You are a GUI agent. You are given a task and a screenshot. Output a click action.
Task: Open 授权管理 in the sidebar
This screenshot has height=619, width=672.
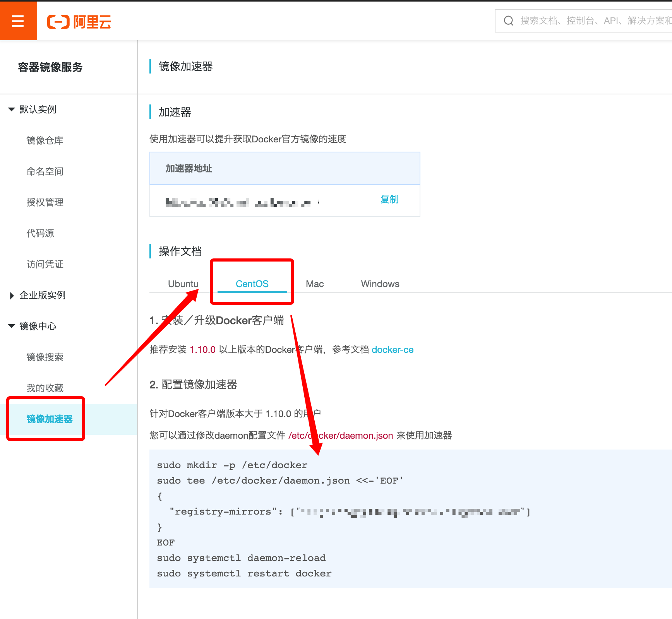click(45, 202)
